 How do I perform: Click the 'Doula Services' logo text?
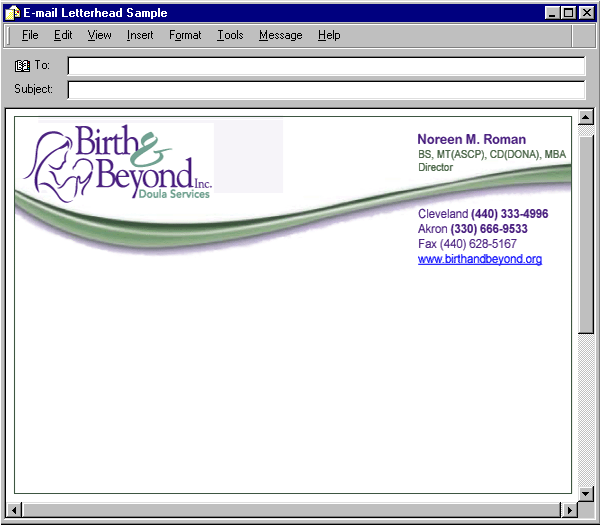click(174, 194)
